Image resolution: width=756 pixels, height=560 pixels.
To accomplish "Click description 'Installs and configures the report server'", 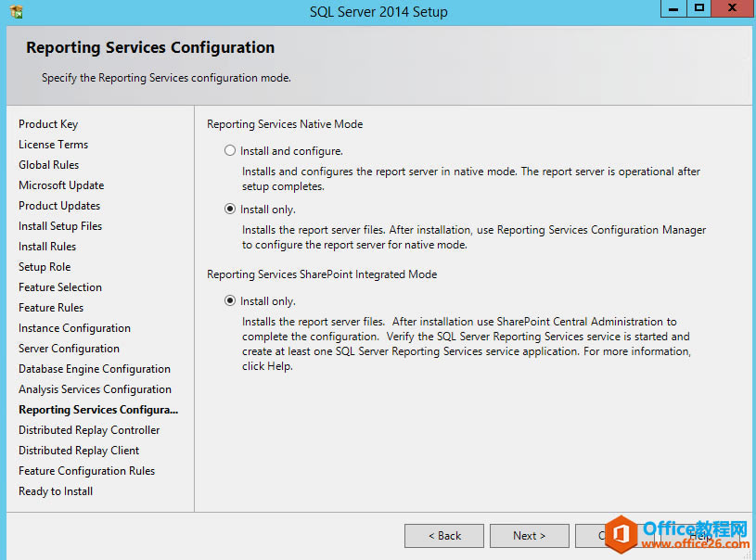I will [x=470, y=179].
